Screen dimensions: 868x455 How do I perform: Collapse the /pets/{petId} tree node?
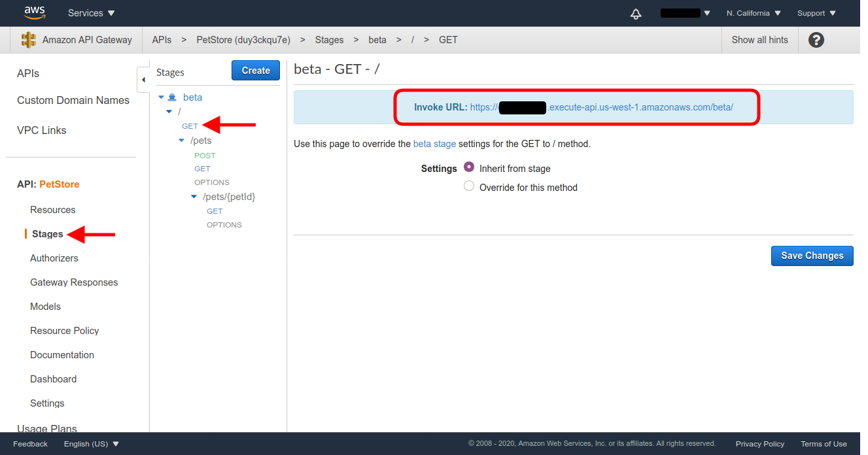click(194, 197)
